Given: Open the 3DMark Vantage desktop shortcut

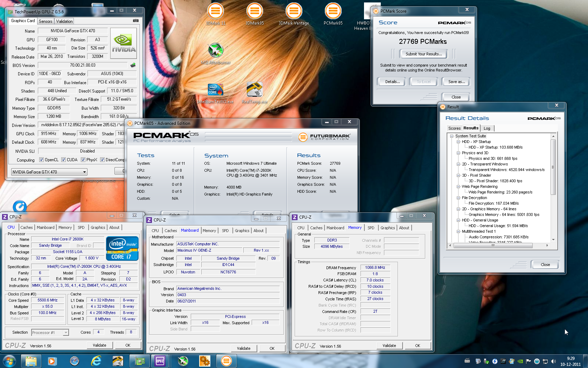Looking at the screenshot, I should [294, 14].
